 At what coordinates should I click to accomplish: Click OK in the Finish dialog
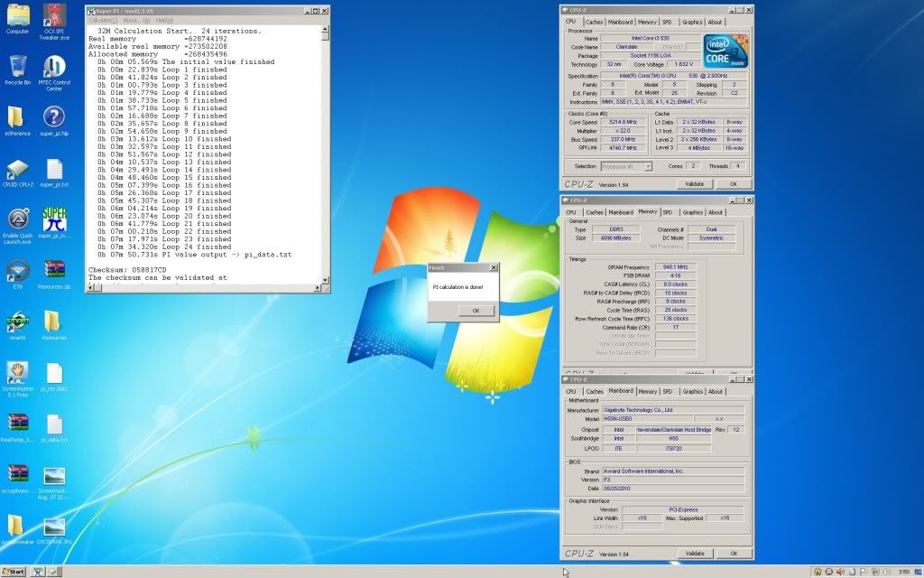(x=476, y=310)
